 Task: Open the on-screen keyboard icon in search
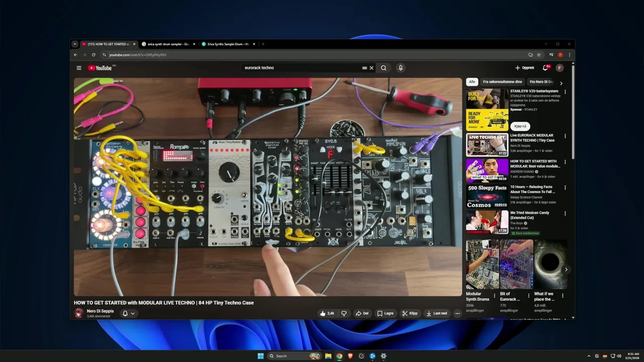coord(365,68)
